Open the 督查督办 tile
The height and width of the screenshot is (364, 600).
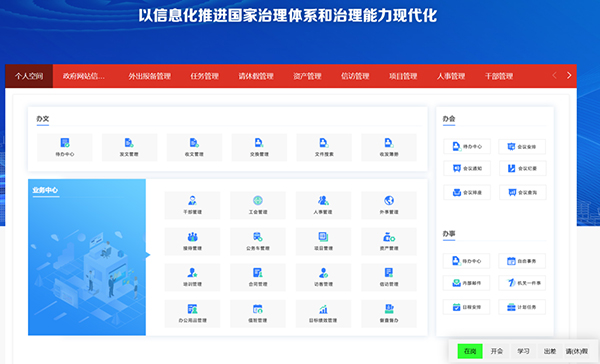(389, 314)
